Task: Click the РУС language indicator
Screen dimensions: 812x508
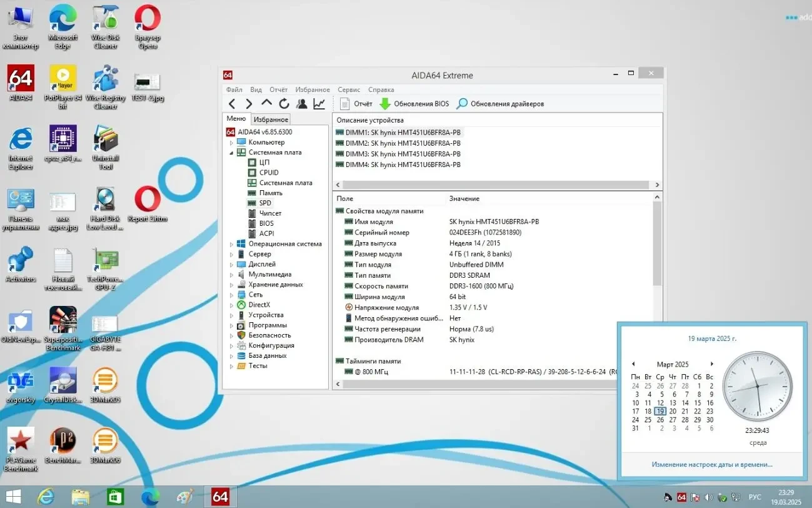Action: (755, 497)
